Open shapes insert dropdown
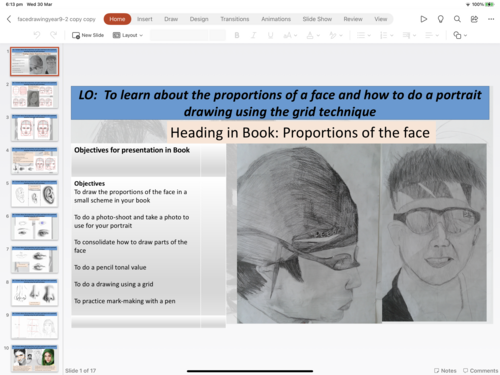This screenshot has width=500, height=375. (x=460, y=35)
